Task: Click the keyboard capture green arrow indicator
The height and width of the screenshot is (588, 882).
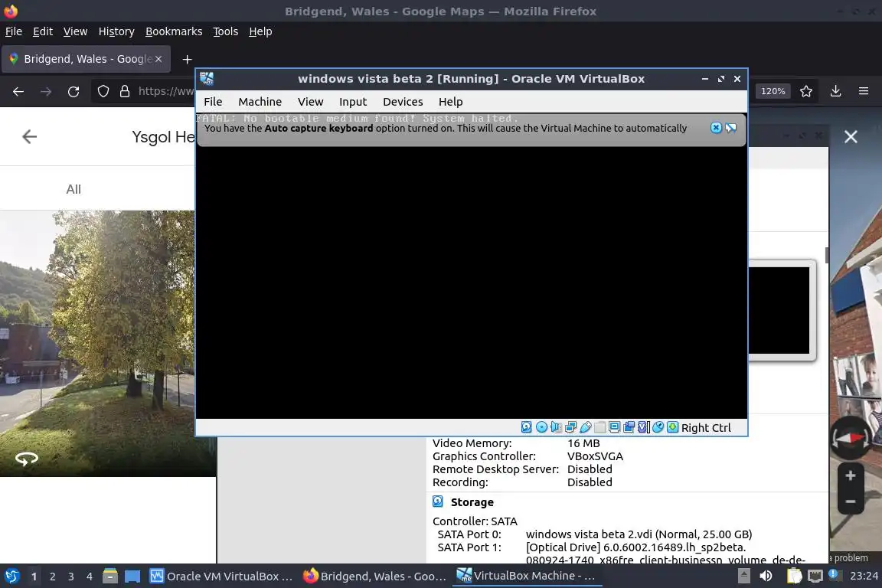Action: point(672,427)
